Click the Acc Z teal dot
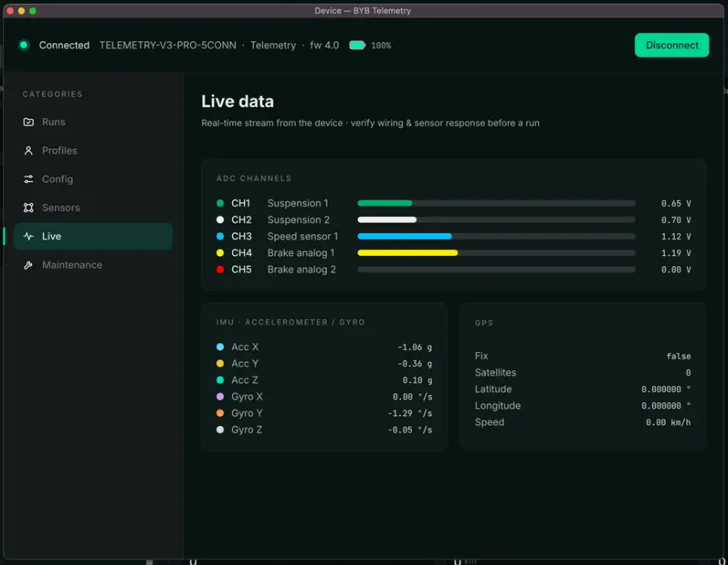This screenshot has width=728, height=565. (220, 380)
